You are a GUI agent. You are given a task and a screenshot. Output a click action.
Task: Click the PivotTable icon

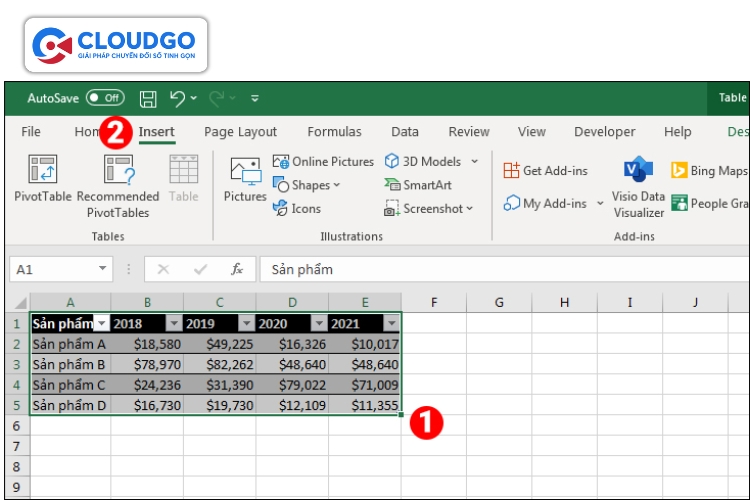coord(42,171)
